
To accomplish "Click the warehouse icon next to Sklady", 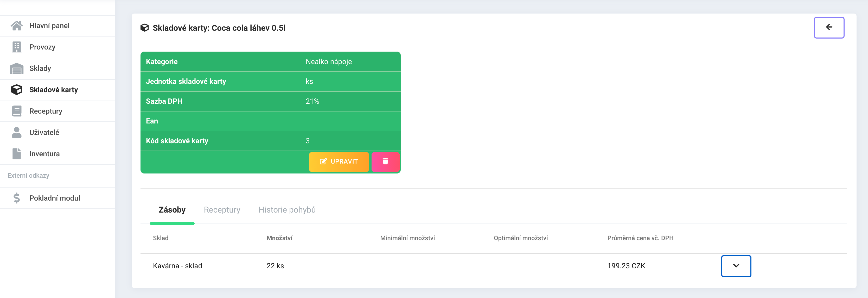I will (x=16, y=68).
